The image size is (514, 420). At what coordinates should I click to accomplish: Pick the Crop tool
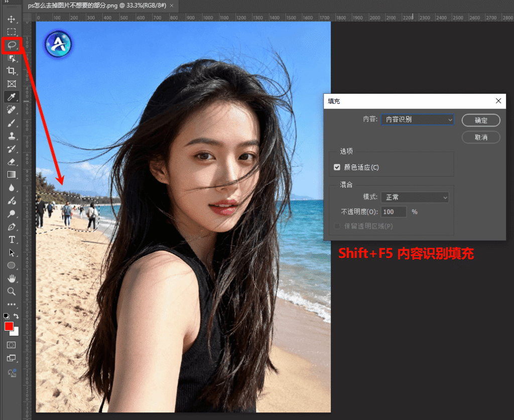pos(12,71)
